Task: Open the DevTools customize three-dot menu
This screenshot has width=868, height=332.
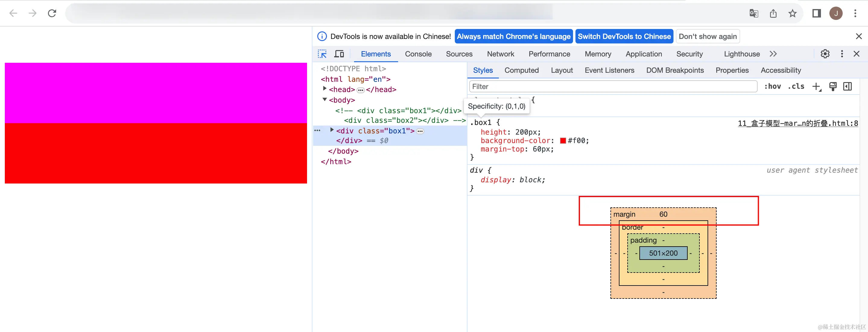Action: tap(842, 54)
